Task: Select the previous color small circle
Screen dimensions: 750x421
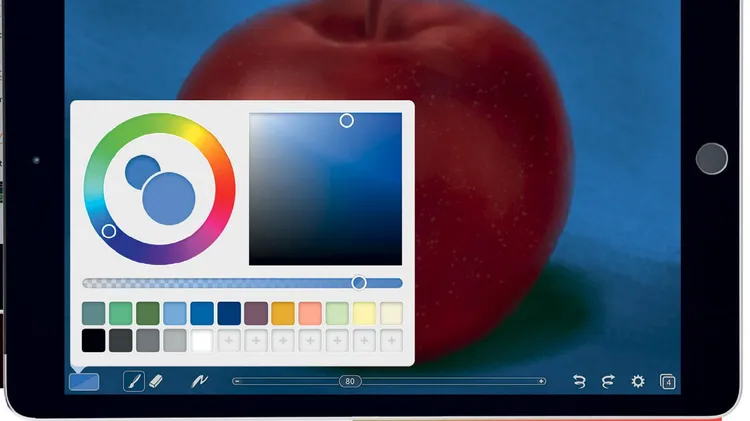Action: [x=141, y=171]
